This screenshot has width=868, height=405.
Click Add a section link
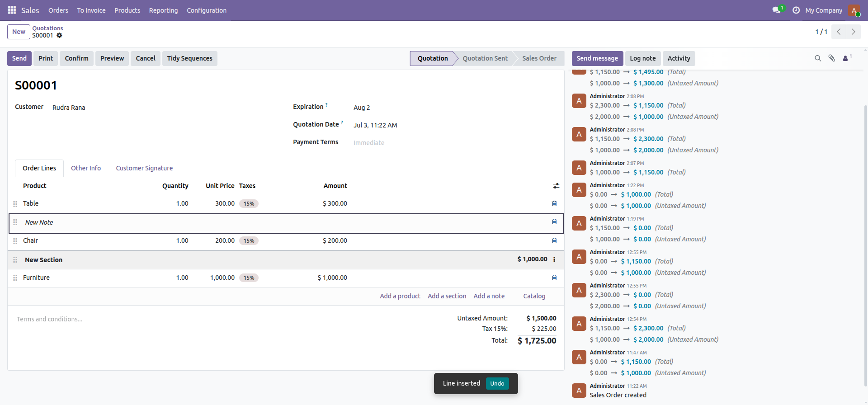447,296
